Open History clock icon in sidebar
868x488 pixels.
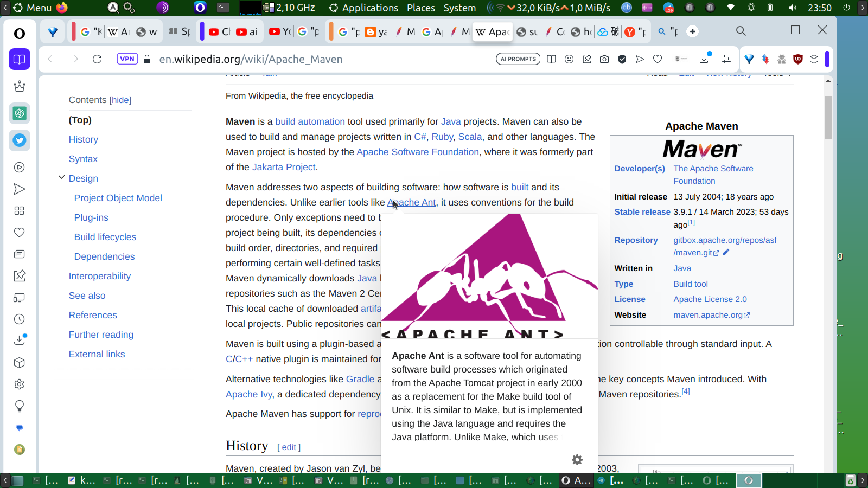coord(20,319)
